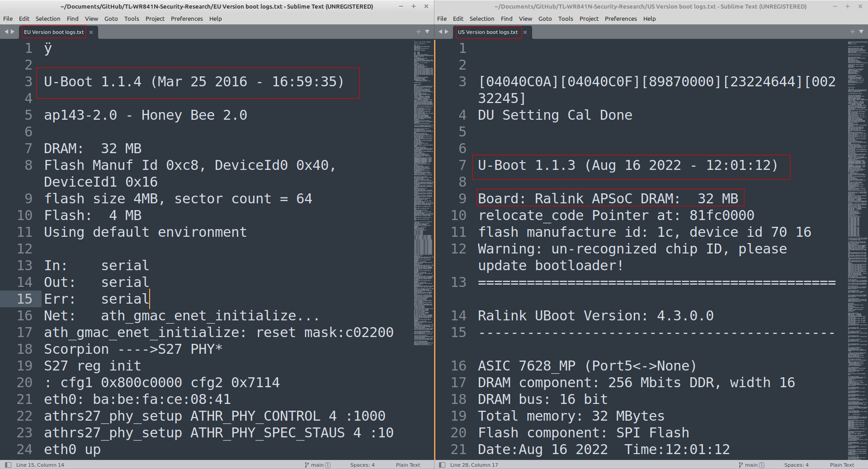Image resolution: width=868 pixels, height=469 pixels.
Task: Open Help menu in EU Version window
Action: pyautogui.click(x=215, y=19)
